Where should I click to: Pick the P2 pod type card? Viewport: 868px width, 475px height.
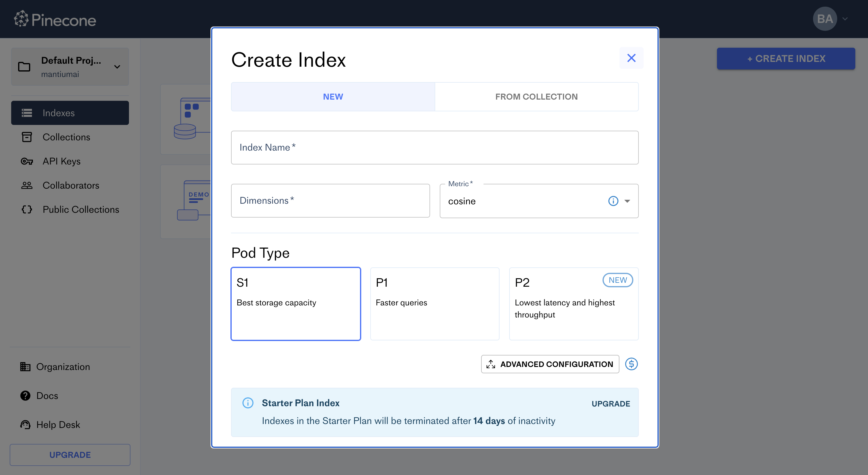[x=574, y=304]
